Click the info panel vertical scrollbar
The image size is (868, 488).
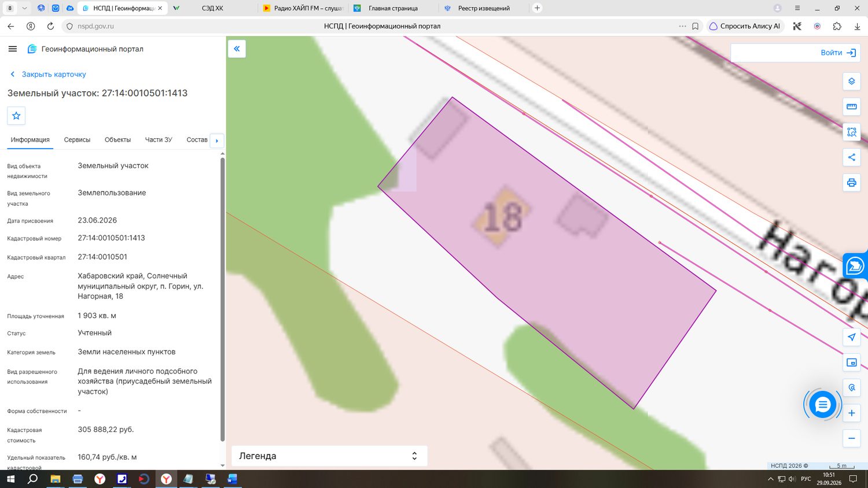222,300
